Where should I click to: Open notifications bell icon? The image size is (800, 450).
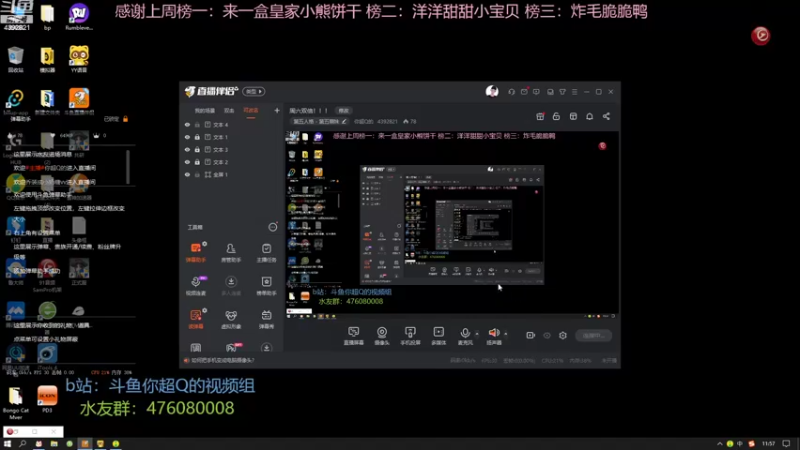pos(589,116)
